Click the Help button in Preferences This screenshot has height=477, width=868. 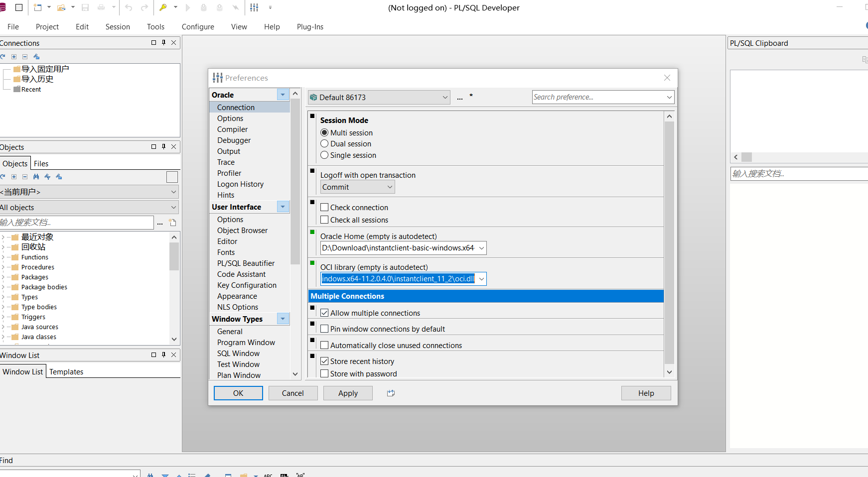click(x=646, y=393)
